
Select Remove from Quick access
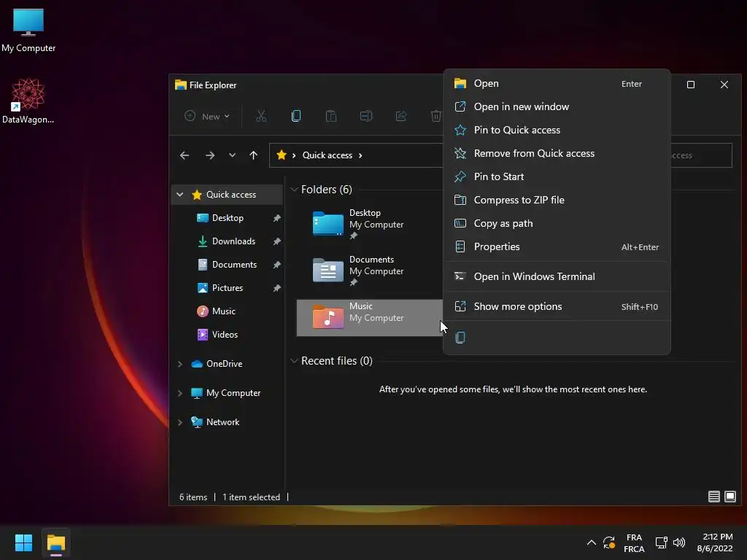click(557, 153)
